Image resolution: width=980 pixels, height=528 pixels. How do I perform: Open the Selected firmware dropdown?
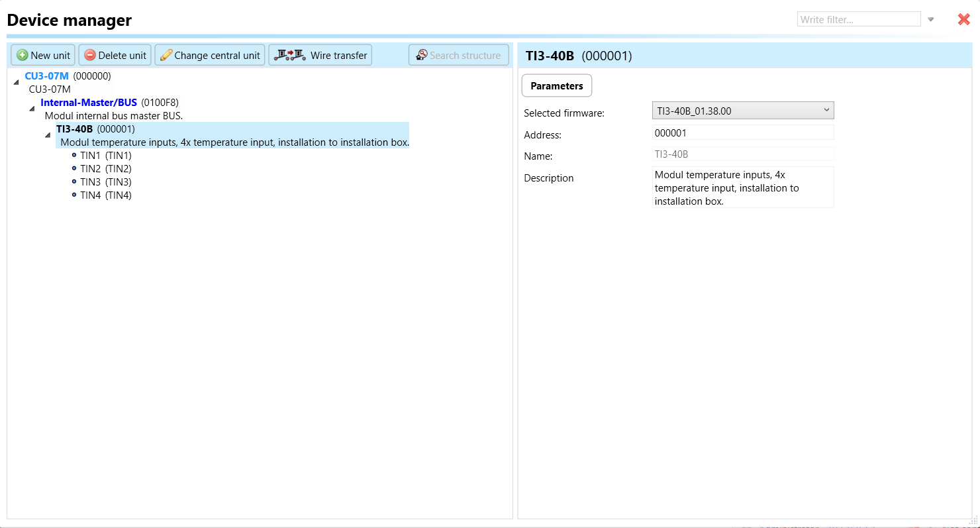click(742, 111)
